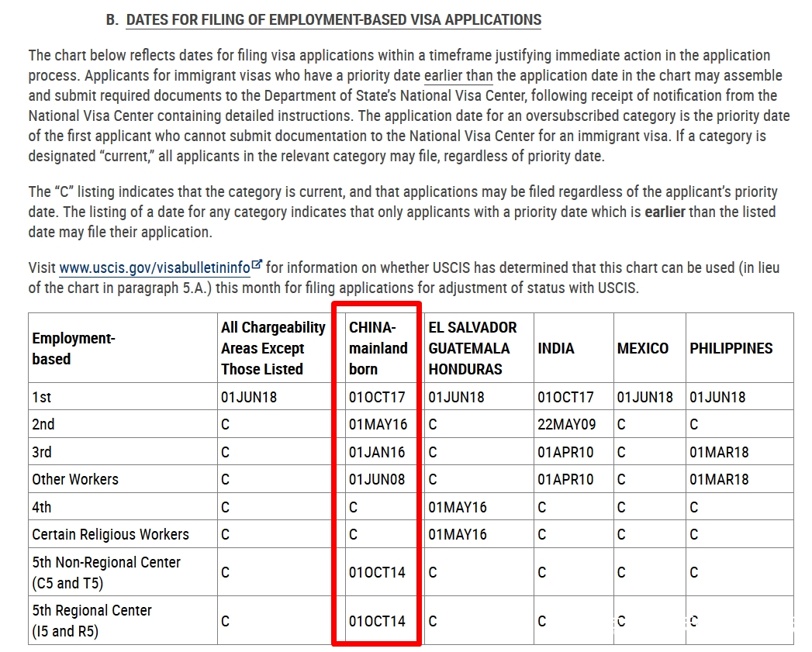Click 01JUN18 in the All Chargeability column
Screen dimensions: 812x652
(x=249, y=397)
